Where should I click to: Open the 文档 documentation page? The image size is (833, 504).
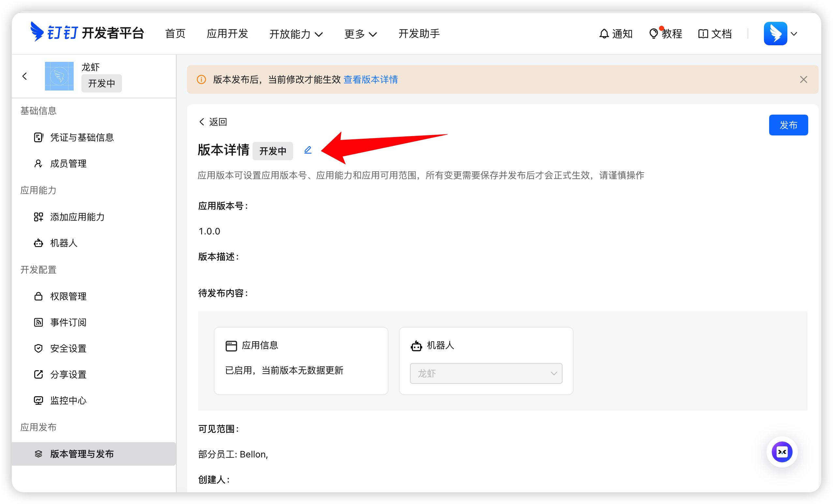tap(715, 34)
